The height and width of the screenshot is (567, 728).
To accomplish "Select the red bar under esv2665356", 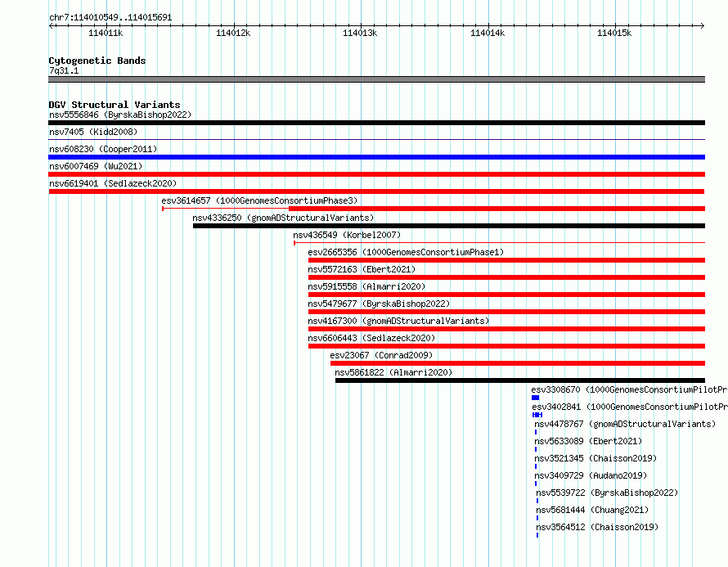I will point(506,260).
